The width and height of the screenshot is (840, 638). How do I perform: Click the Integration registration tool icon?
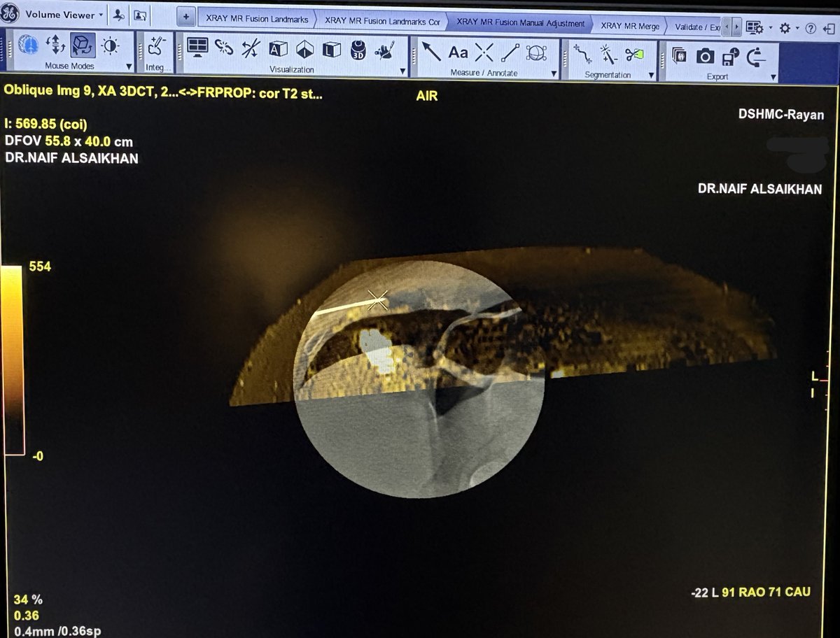[155, 47]
